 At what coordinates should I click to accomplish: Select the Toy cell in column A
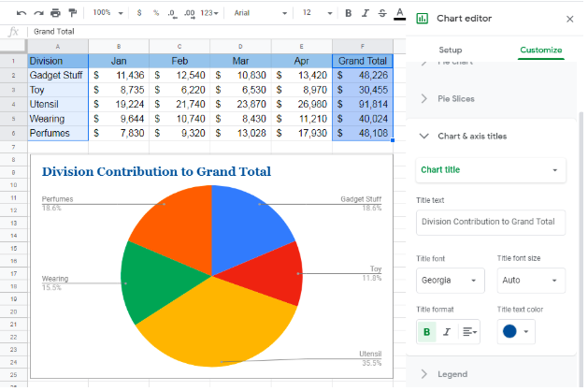pos(58,90)
